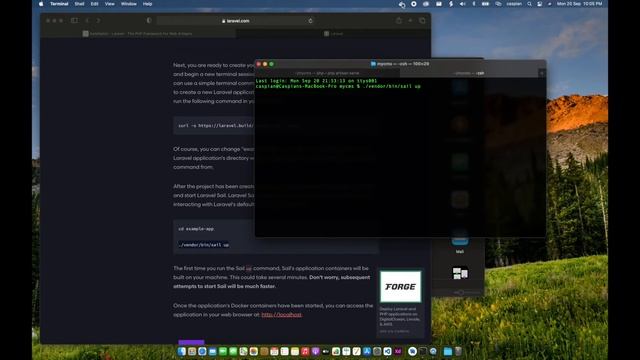640x360 pixels.
Task: Show Safari tab overview
Action: click(x=422, y=20)
